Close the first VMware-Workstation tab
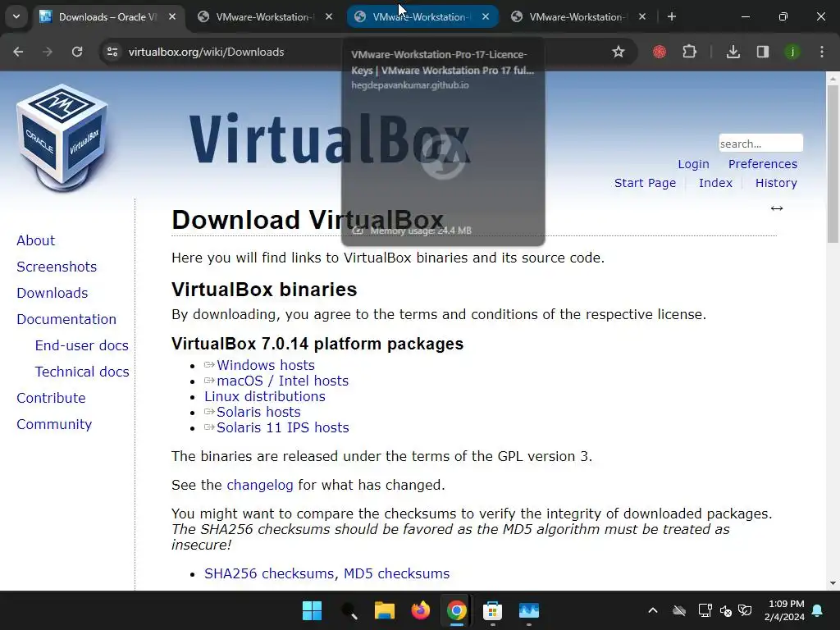Viewport: 840px width, 630px height. pyautogui.click(x=329, y=16)
